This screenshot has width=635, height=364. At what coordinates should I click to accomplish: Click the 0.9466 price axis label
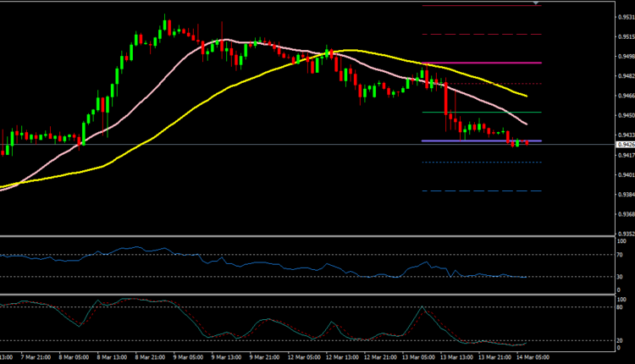(623, 96)
